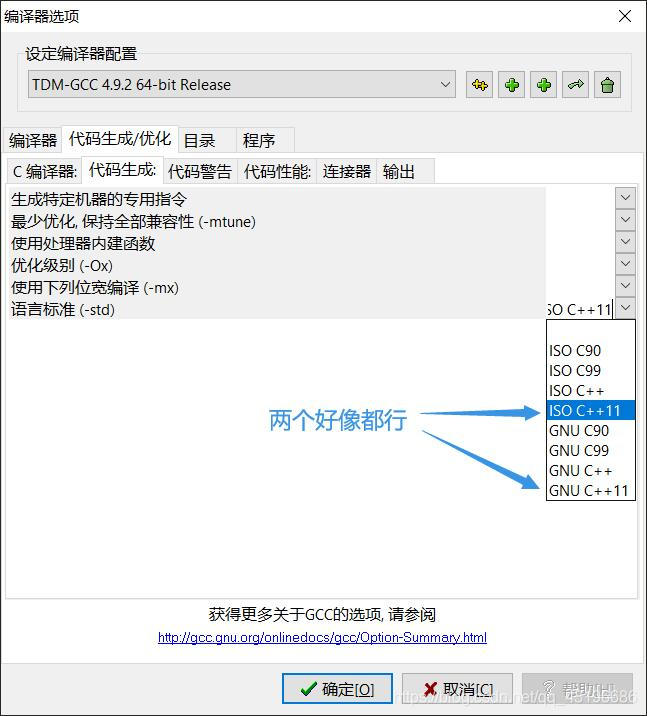This screenshot has height=716, width=647.
Task: Switch to the 目录 tab
Action: pos(207,140)
